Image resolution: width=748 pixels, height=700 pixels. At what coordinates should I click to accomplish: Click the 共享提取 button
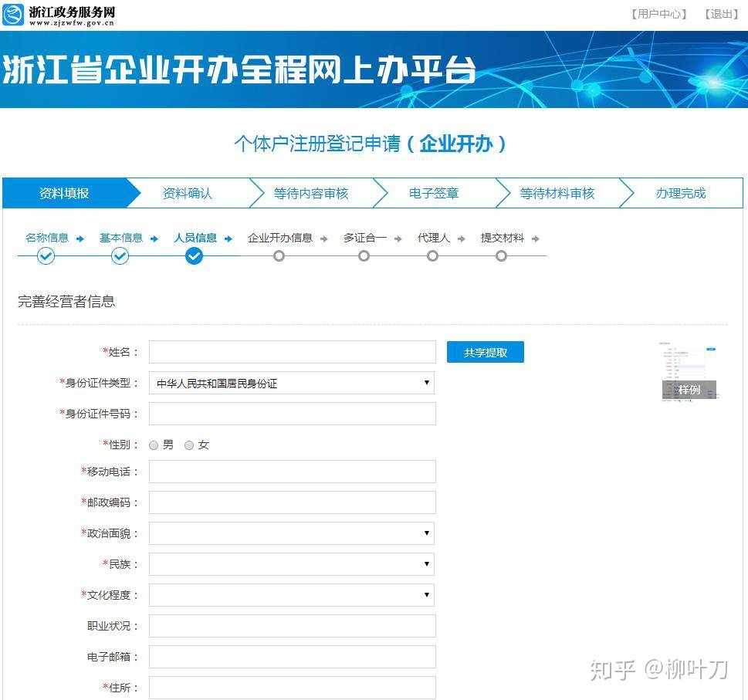(x=485, y=351)
